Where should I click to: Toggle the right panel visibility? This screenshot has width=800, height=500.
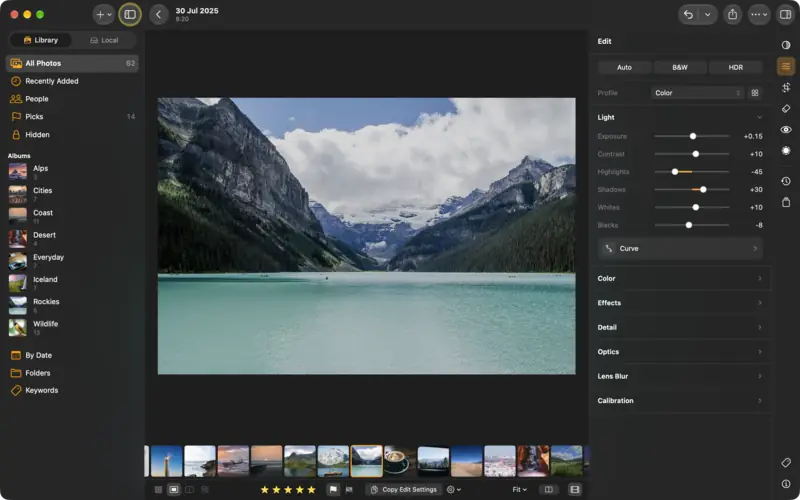[785, 14]
